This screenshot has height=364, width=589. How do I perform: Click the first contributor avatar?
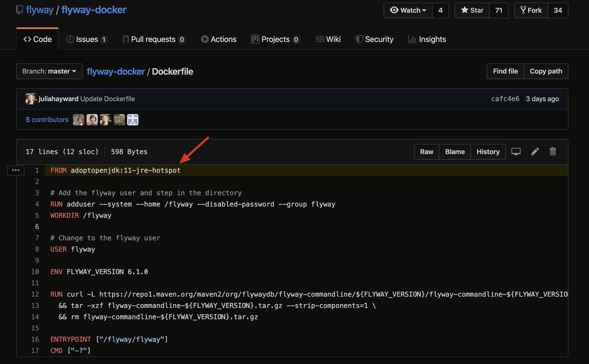tap(78, 120)
